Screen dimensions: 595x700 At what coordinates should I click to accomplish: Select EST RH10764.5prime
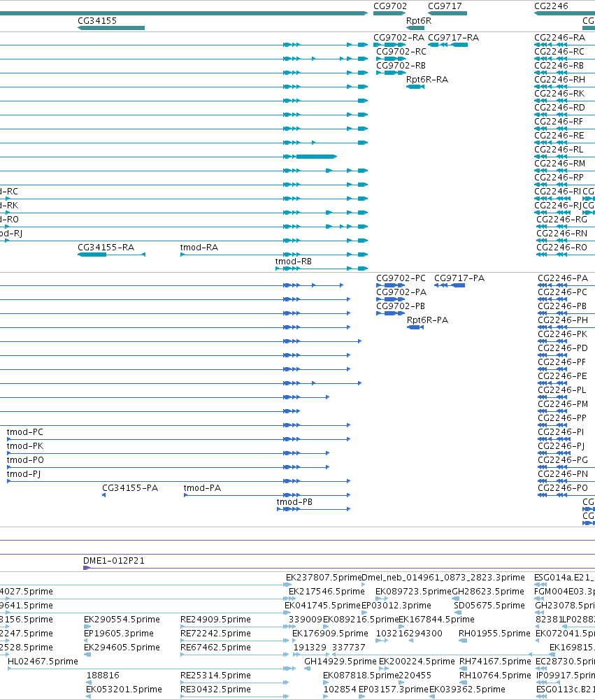pos(496,676)
